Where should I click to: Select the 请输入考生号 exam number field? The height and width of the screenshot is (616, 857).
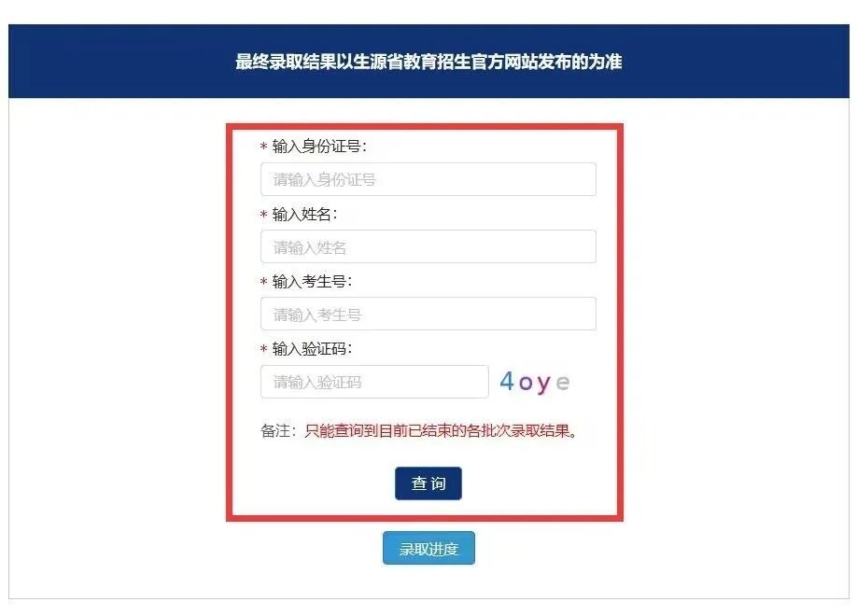click(428, 314)
